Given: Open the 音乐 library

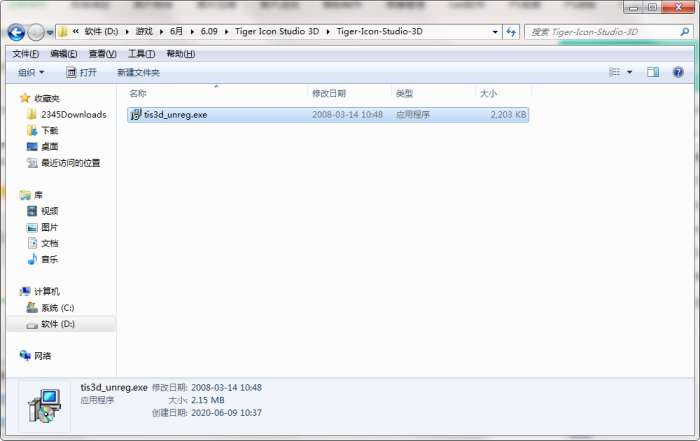Looking at the screenshot, I should pyautogui.click(x=50, y=259).
